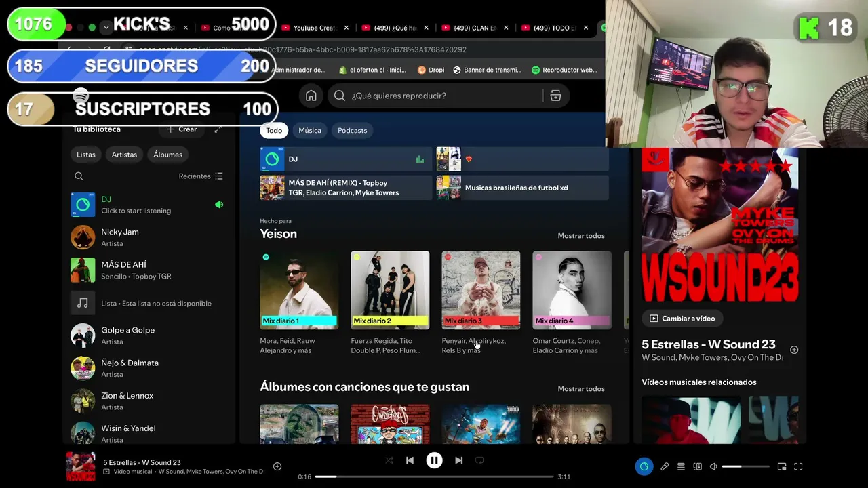This screenshot has height=488, width=868.
Task: Open the now playing album thumbnail
Action: (x=81, y=466)
